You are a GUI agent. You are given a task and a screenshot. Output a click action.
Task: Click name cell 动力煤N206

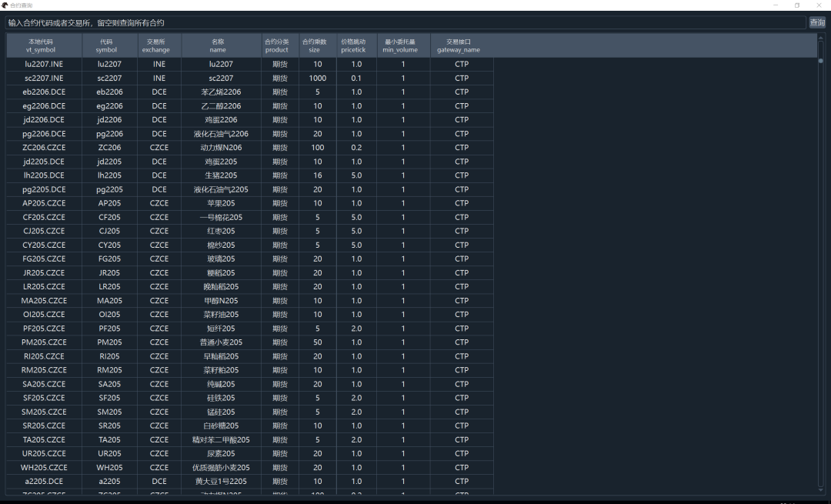tap(221, 147)
